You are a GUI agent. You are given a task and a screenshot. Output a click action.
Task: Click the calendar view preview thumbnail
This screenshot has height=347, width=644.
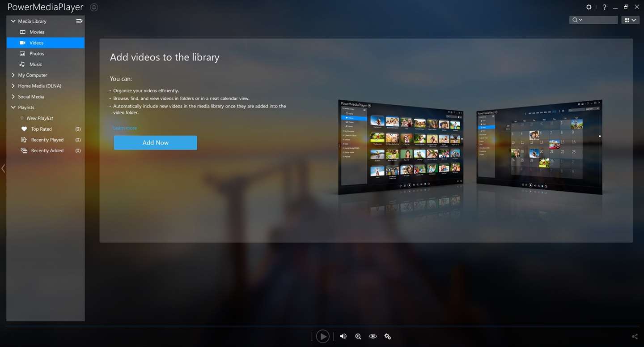pos(539,147)
